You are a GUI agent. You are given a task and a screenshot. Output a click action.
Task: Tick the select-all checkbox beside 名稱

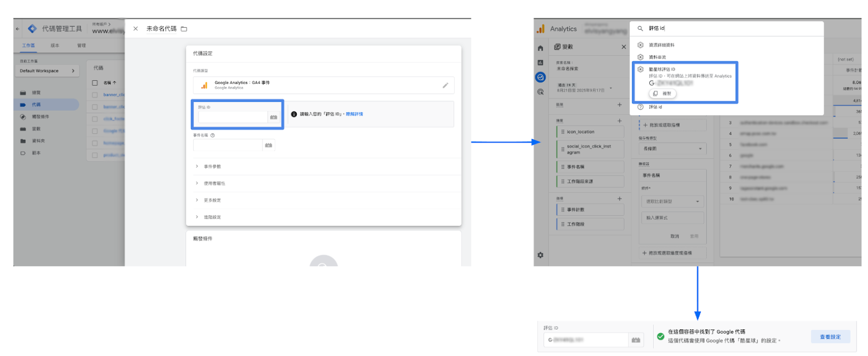pos(95,83)
